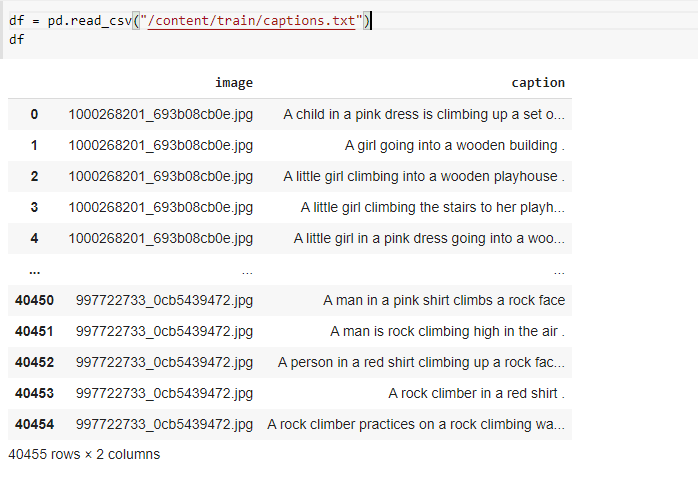The width and height of the screenshot is (698, 478).
Task: Click caption 'A rock climber in a red shirt .'
Action: coord(476,393)
